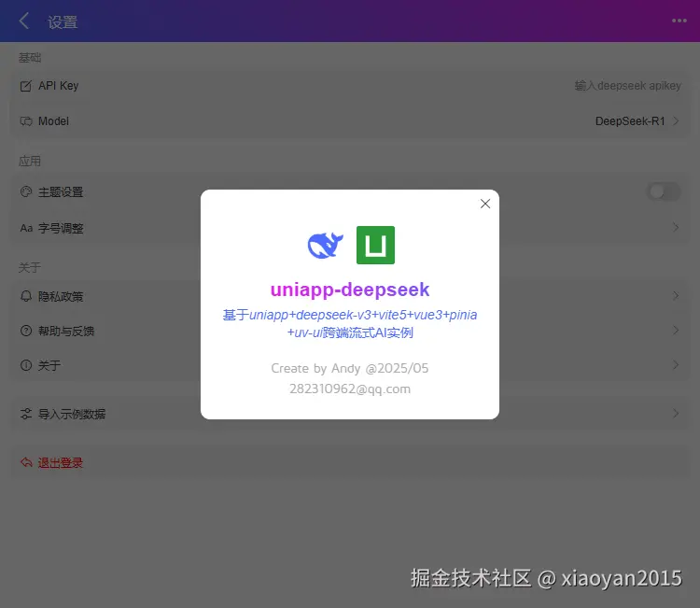Click the API Key label
Viewport: 700px width, 608px height.
click(x=59, y=85)
